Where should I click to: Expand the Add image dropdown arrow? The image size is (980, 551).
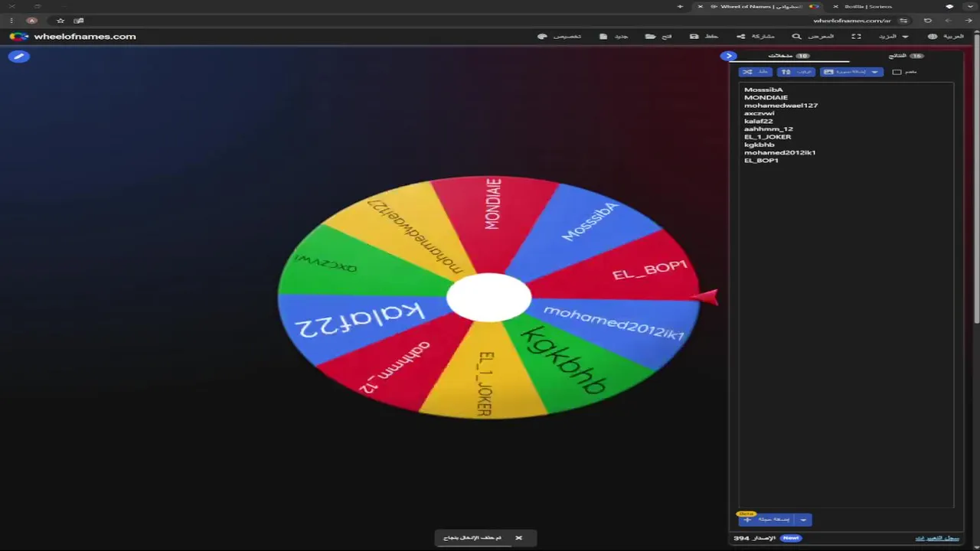[x=875, y=72]
